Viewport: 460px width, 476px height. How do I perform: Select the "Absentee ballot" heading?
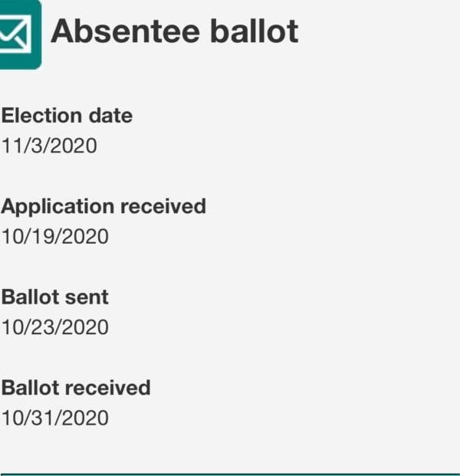tap(174, 31)
